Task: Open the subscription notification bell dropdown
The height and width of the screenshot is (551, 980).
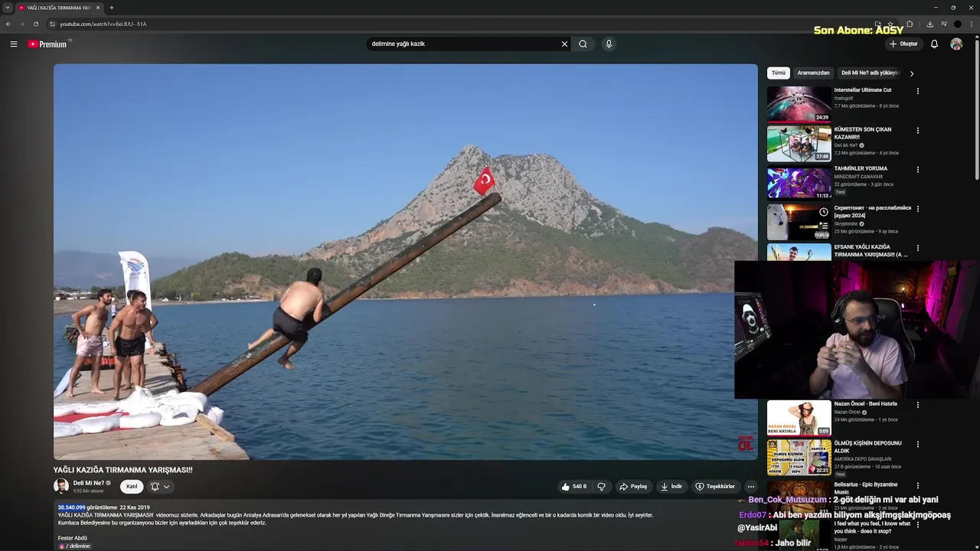Action: pos(160,487)
